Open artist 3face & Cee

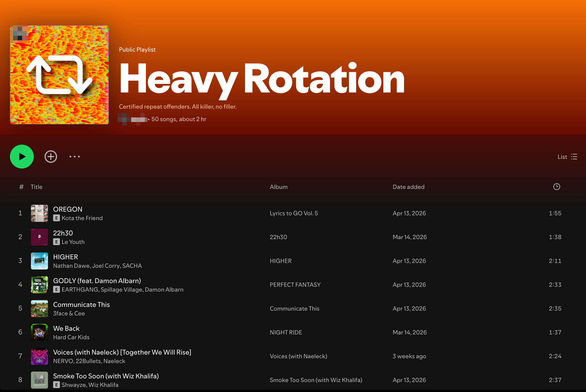tap(69, 313)
